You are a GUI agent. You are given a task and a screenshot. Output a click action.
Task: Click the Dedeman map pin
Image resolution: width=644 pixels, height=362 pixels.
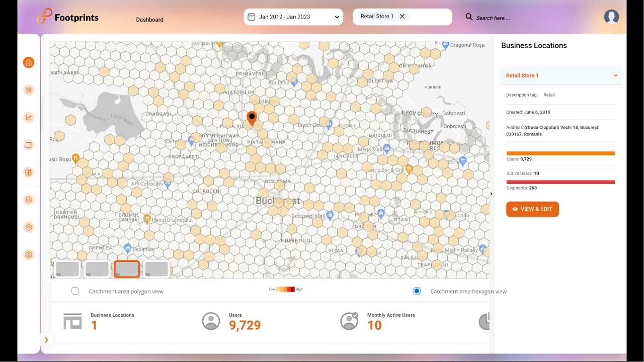tap(128, 248)
